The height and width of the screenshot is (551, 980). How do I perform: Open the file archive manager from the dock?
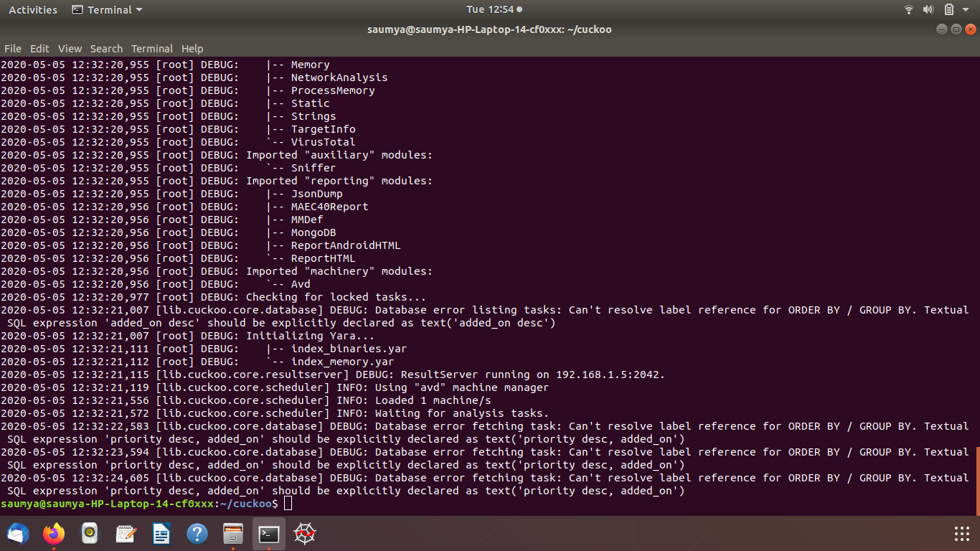tap(233, 534)
